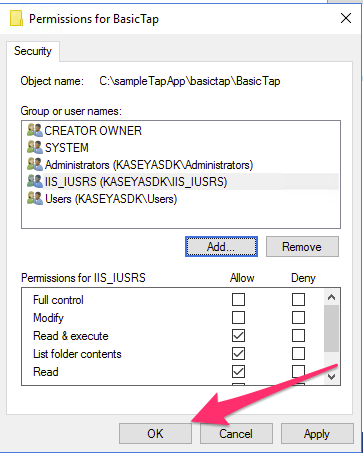Select Users (KASEYASDK\Users) entry
The width and height of the screenshot is (363, 453).
click(x=111, y=199)
